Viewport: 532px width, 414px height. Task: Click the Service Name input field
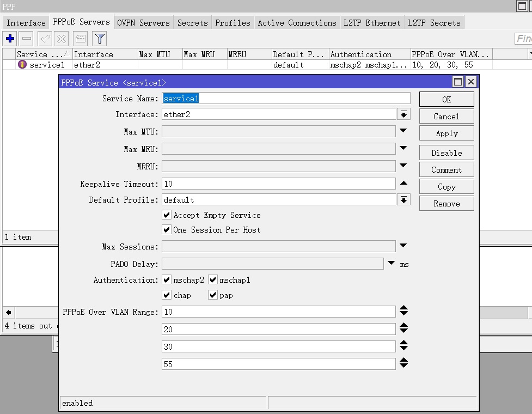(x=286, y=99)
